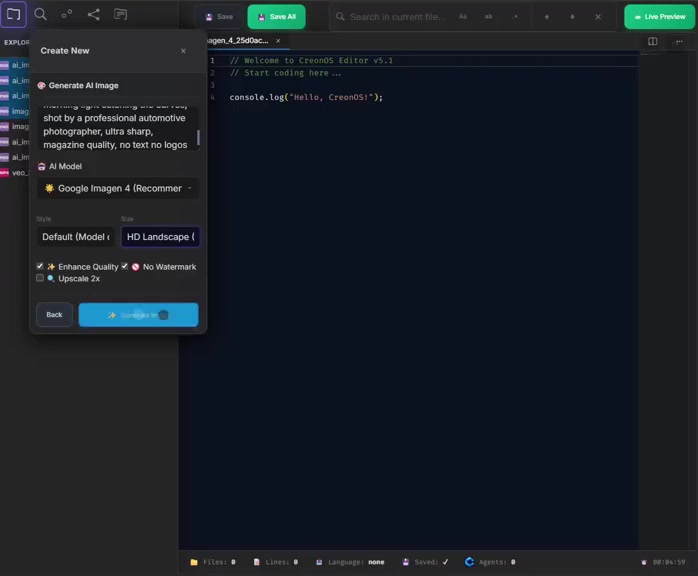The width and height of the screenshot is (698, 576).
Task: Go to next match arrow beside clear X
Action: (572, 16)
